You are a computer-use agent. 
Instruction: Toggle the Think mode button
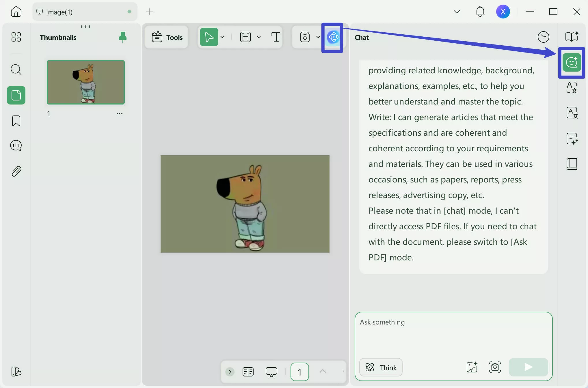381,367
